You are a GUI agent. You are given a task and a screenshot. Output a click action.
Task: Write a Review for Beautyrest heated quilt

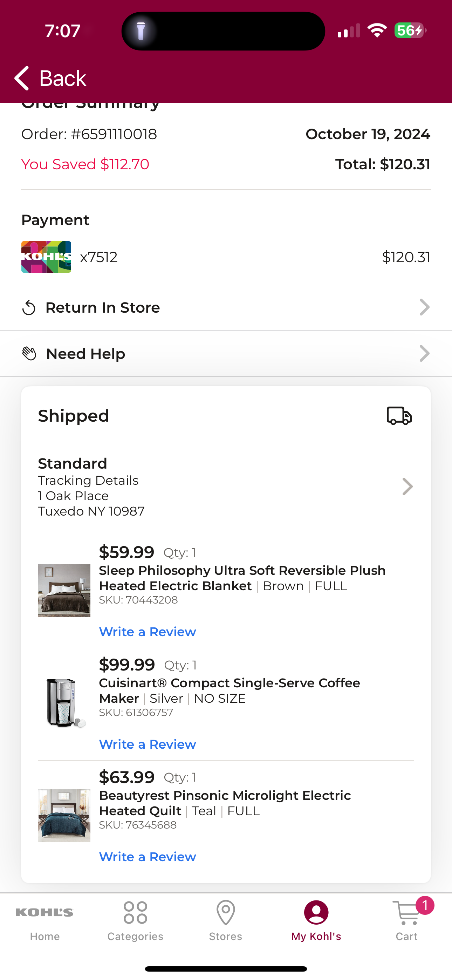pyautogui.click(x=148, y=857)
